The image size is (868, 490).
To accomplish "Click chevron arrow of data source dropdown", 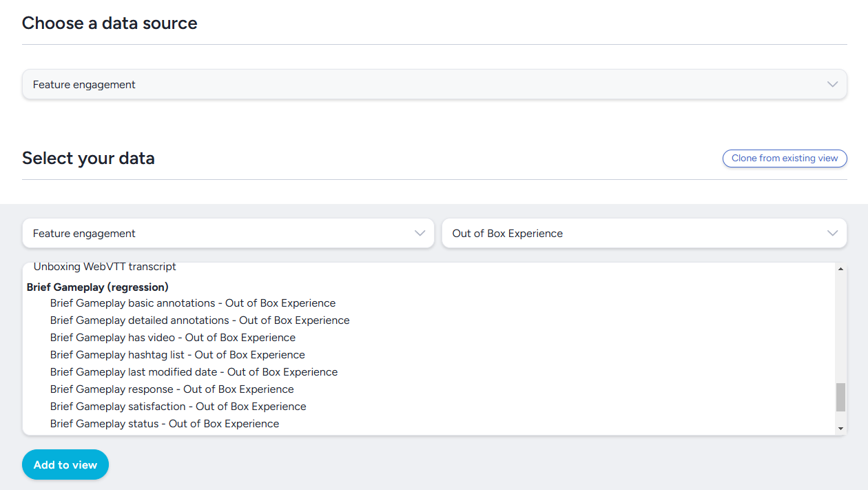I will [832, 84].
